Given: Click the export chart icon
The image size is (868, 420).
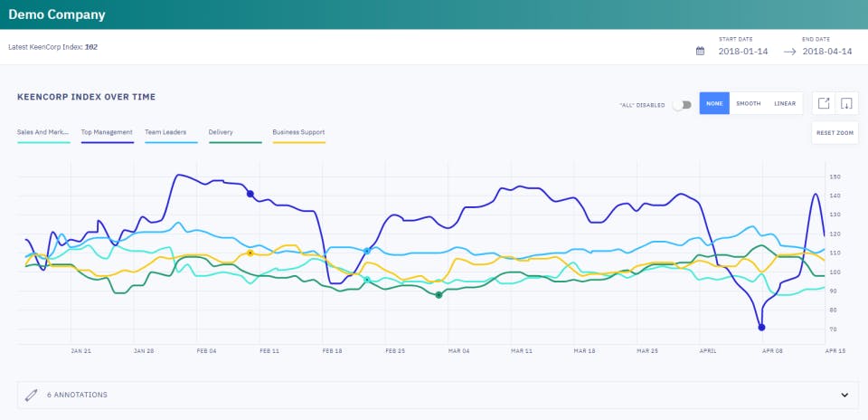Looking at the screenshot, I should click(x=824, y=103).
